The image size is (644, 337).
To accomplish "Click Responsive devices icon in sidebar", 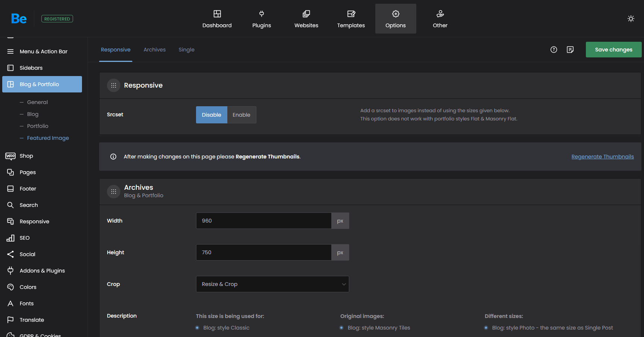I will (10, 221).
